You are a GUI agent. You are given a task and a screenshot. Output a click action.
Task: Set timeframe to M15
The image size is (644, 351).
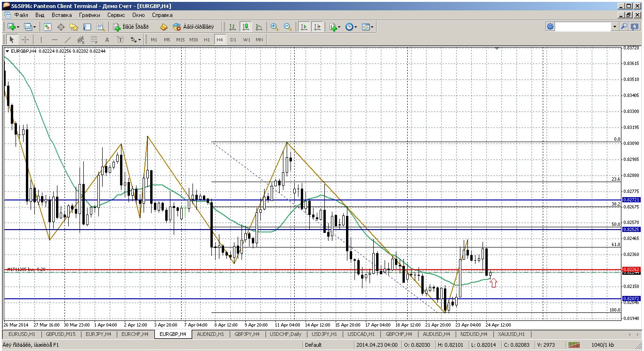click(180, 40)
